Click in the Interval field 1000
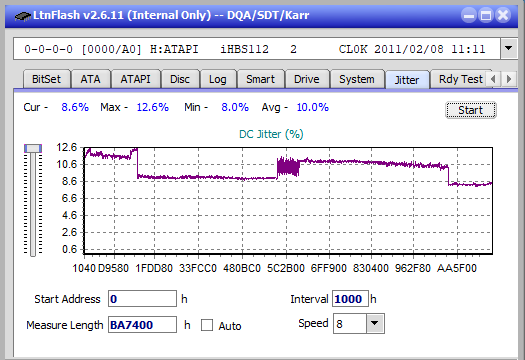 point(350,299)
